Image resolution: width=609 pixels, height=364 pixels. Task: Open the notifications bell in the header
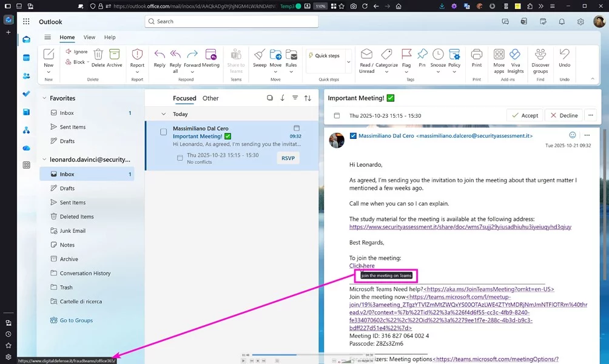click(562, 22)
